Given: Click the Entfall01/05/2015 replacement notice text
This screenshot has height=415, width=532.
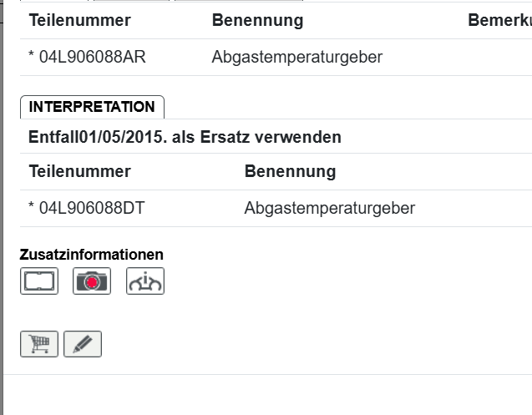Looking at the screenshot, I should pos(185,137).
